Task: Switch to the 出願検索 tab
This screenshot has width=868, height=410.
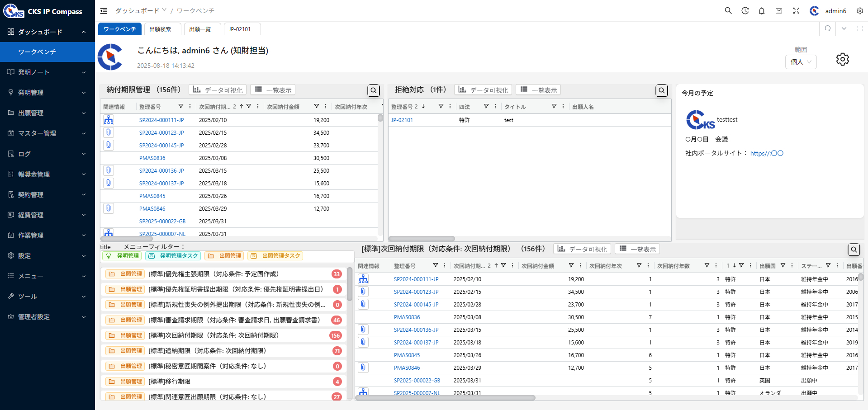Action: point(162,28)
